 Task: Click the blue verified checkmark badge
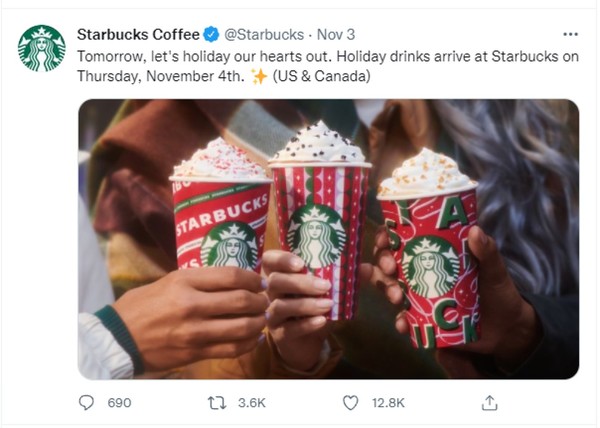[x=211, y=34]
